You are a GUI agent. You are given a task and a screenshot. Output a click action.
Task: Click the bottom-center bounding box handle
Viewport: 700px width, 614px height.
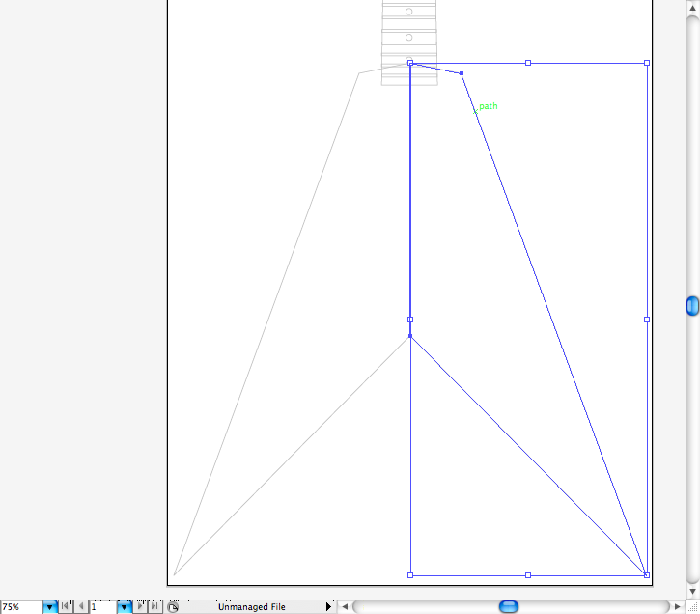[x=528, y=575]
